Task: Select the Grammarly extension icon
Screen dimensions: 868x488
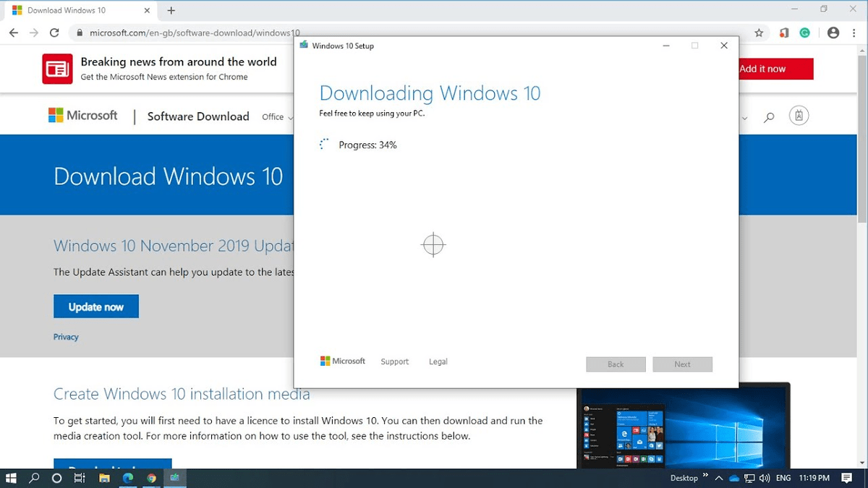Action: point(805,33)
